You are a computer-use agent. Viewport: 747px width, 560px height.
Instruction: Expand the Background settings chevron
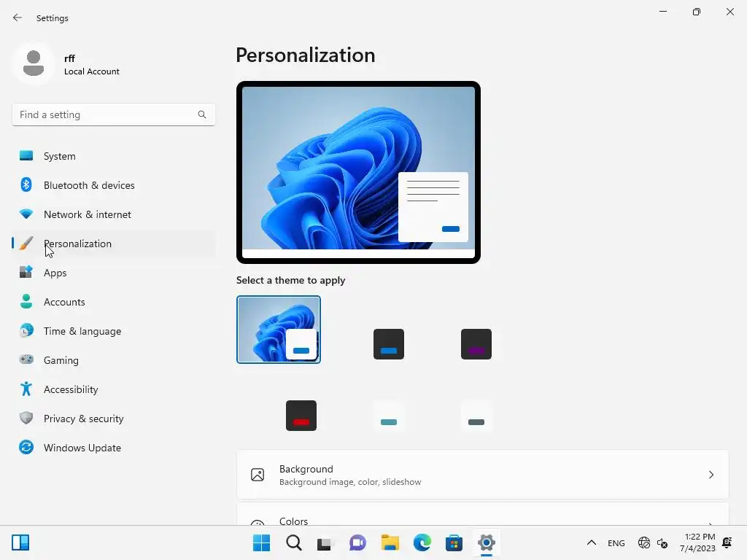(711, 475)
